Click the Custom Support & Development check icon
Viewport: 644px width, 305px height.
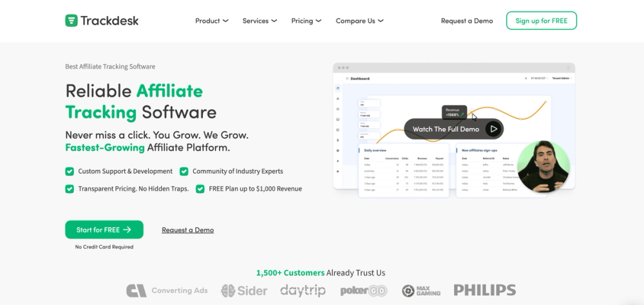point(70,171)
